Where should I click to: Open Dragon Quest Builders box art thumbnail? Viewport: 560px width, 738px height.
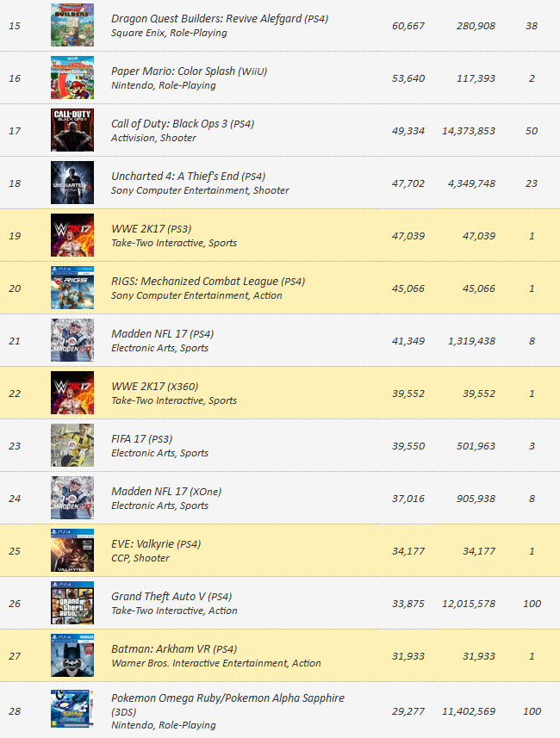click(72, 25)
